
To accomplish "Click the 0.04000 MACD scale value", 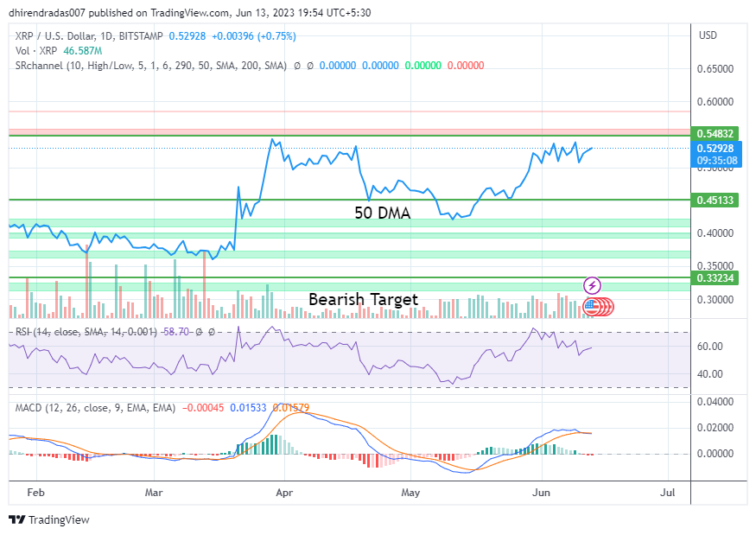I will tap(716, 402).
